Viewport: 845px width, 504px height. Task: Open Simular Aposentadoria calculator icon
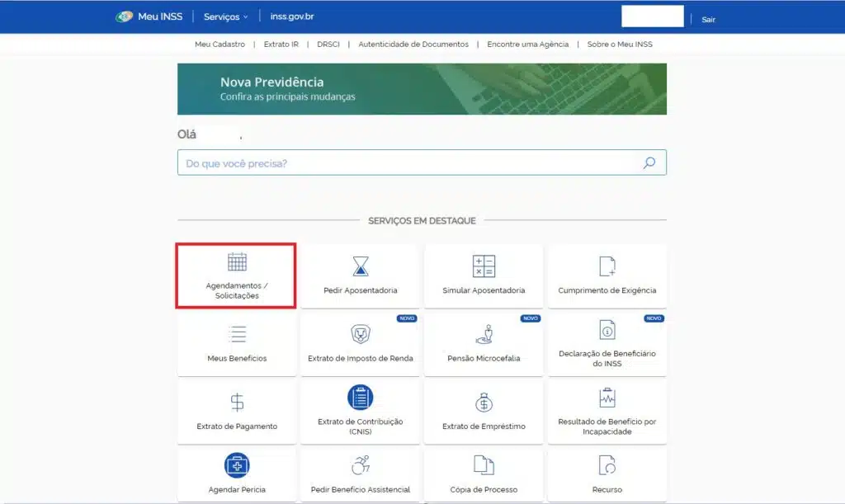(484, 266)
